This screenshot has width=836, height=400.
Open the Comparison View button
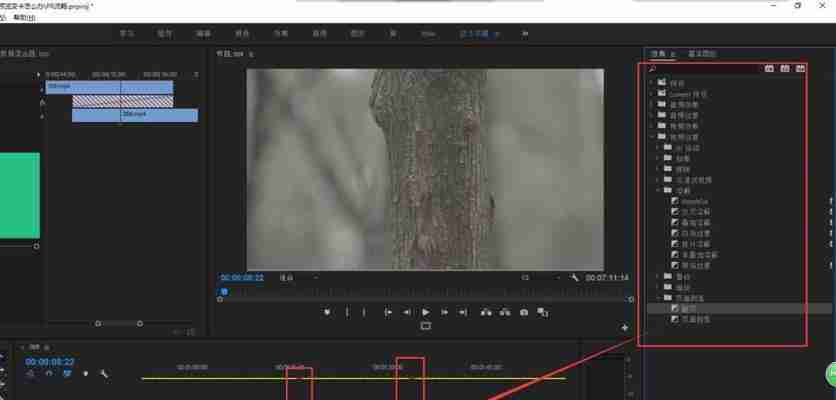(x=543, y=312)
